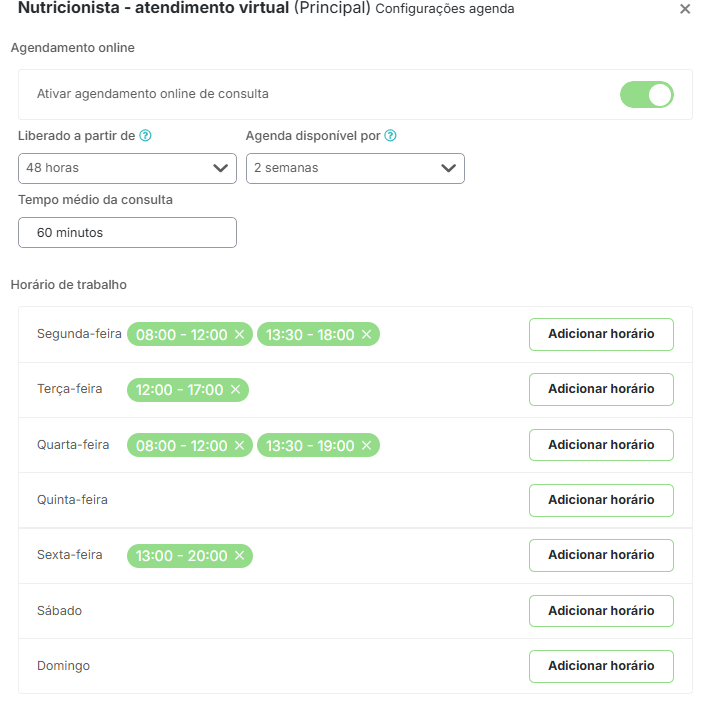
Task: Expand the 2 semanas dropdown
Action: (x=355, y=168)
